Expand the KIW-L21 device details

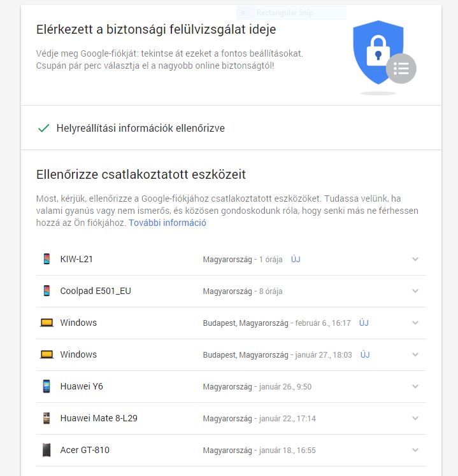point(415,259)
